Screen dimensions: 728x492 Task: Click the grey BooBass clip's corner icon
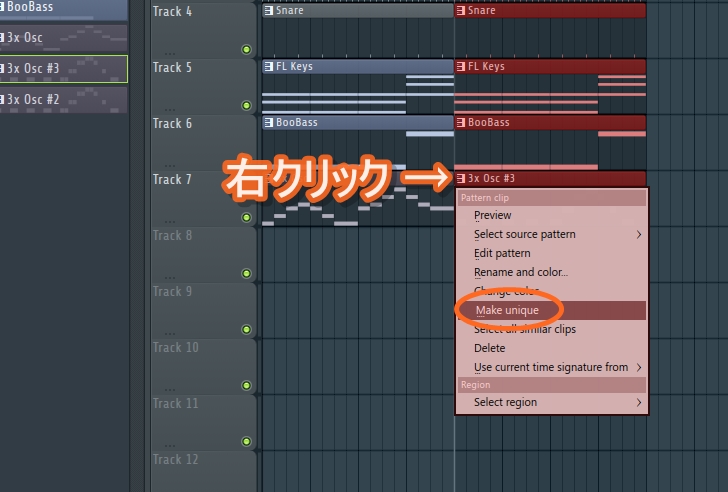[268, 123]
